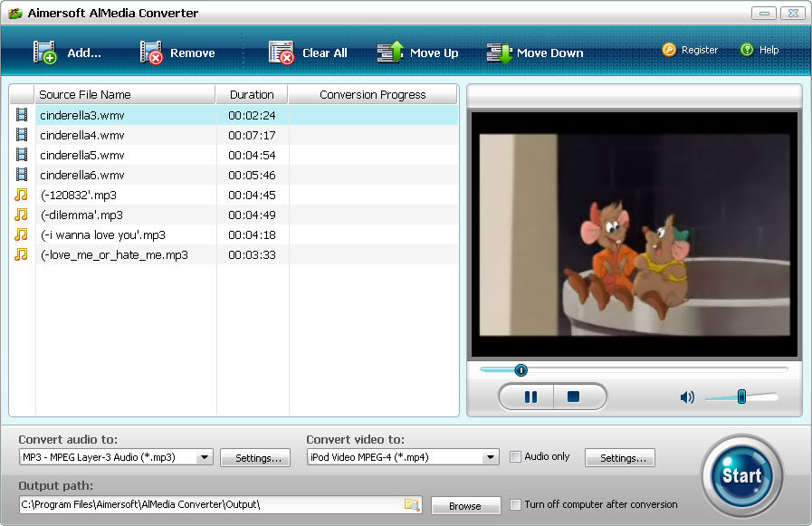Stop the video preview playback
812x526 pixels.
574,397
